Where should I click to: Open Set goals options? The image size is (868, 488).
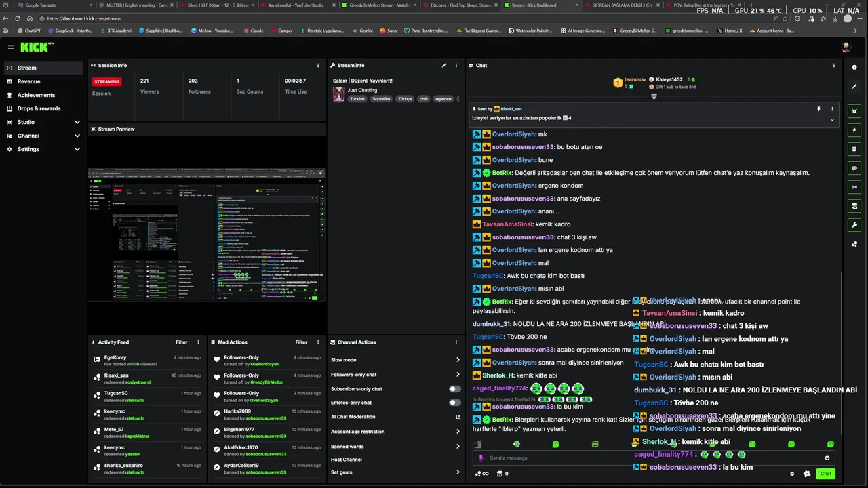395,472
